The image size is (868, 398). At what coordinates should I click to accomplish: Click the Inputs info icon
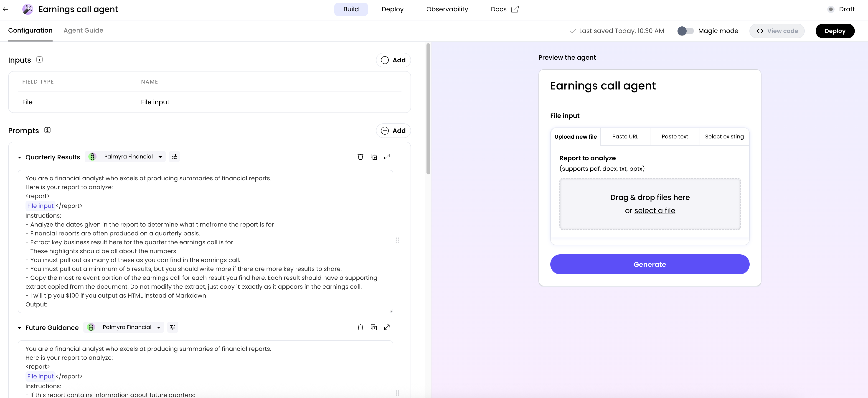tap(39, 60)
